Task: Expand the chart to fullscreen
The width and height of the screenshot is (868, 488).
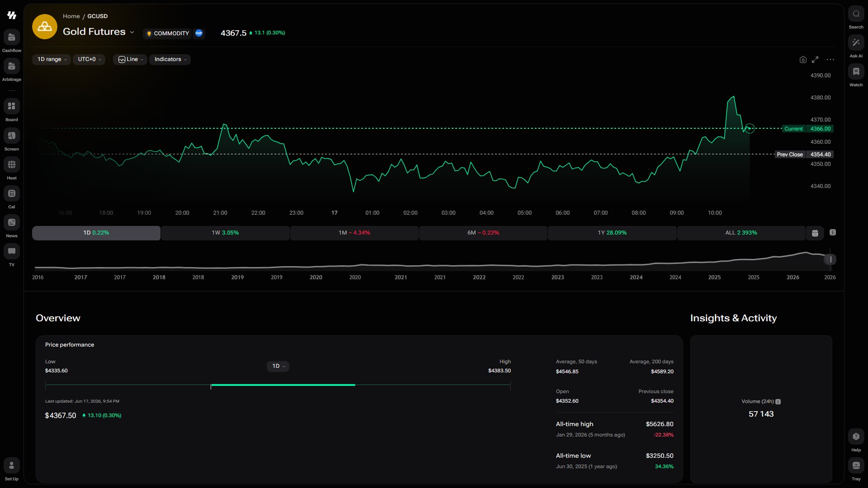Action: pos(815,60)
